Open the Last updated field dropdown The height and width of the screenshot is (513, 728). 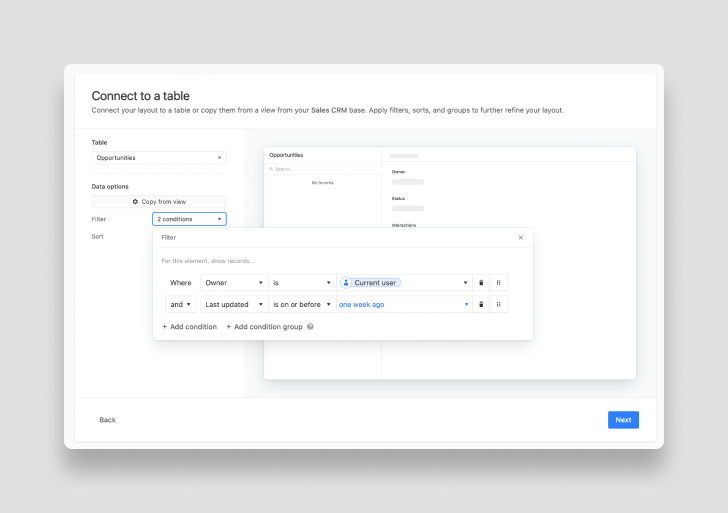coord(234,305)
